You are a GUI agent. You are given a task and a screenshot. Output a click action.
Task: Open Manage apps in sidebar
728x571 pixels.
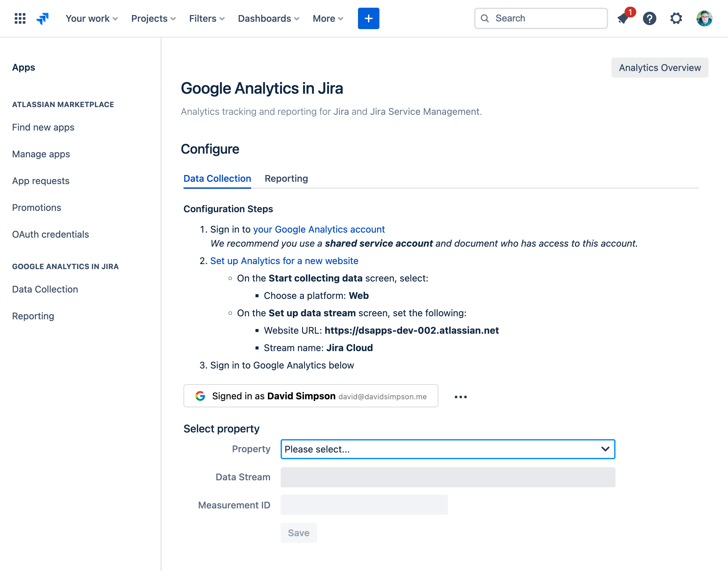coord(41,154)
